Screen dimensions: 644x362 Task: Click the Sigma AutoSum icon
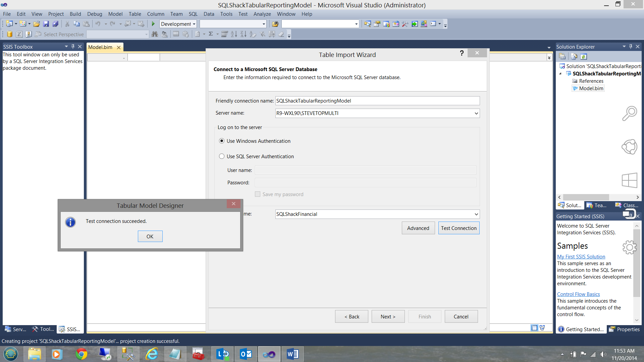click(211, 34)
